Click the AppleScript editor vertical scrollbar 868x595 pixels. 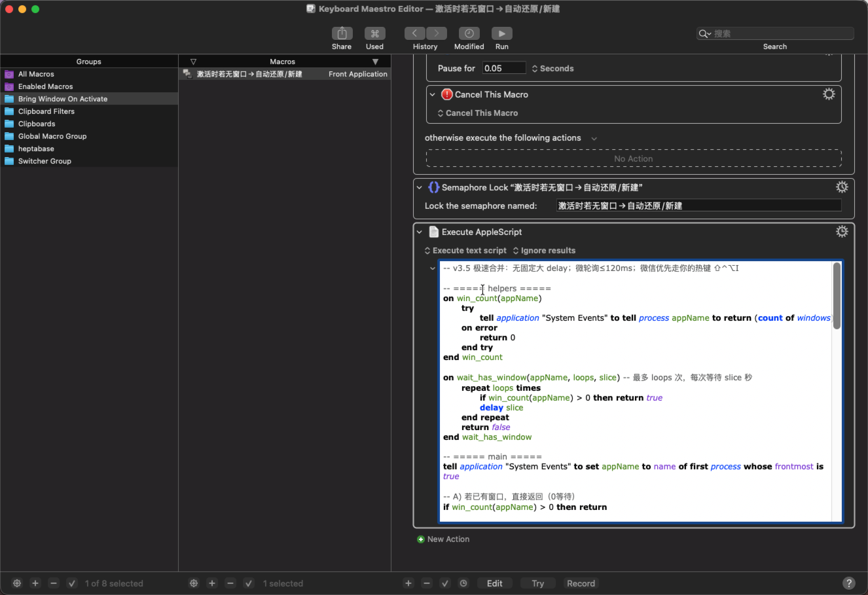[837, 296]
